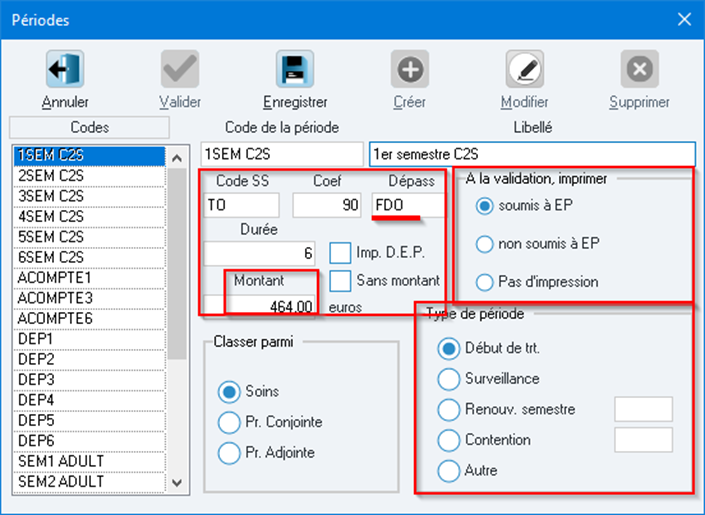Viewport: 705px width, 515px height.
Task: Select the DEP6 code
Action: pyautogui.click(x=89, y=441)
